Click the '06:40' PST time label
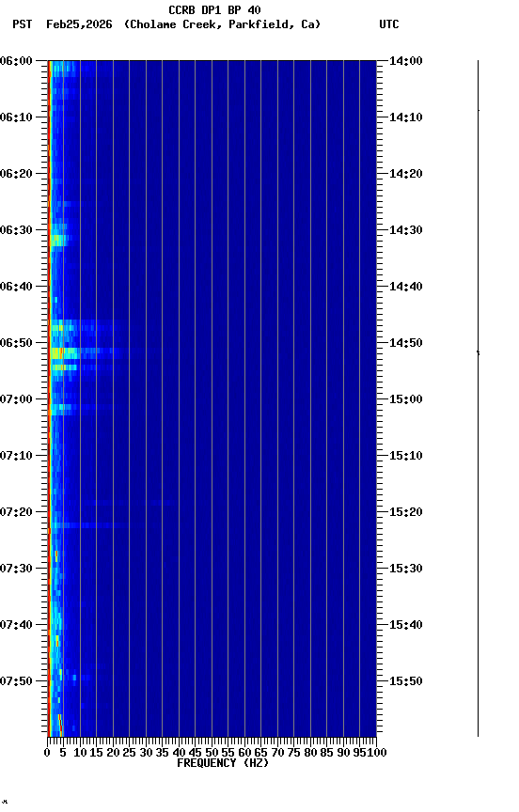This screenshot has width=519, height=812. click(x=16, y=287)
